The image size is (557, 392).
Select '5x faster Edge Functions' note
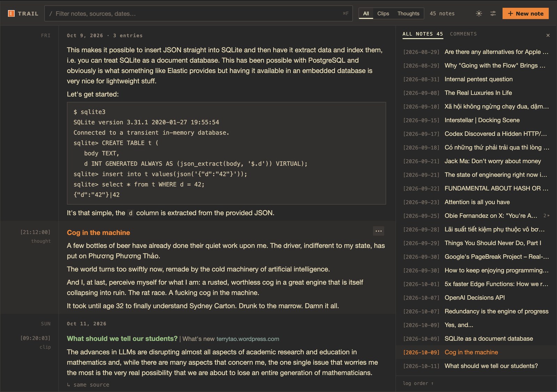(x=476, y=284)
